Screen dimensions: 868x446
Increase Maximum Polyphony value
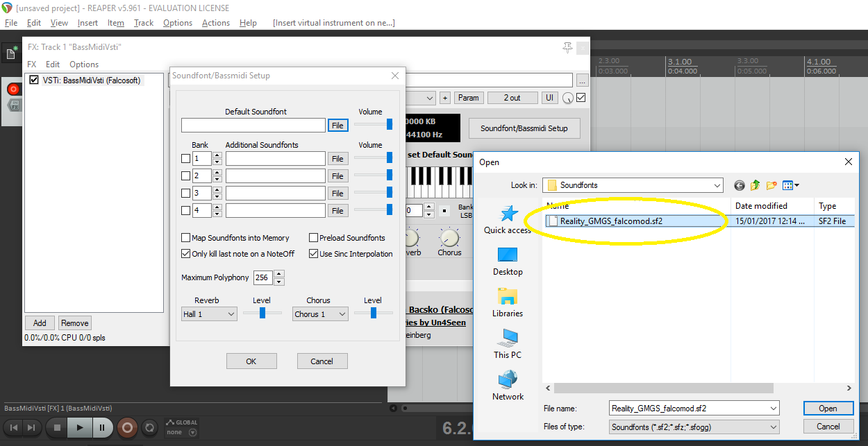[x=279, y=274]
